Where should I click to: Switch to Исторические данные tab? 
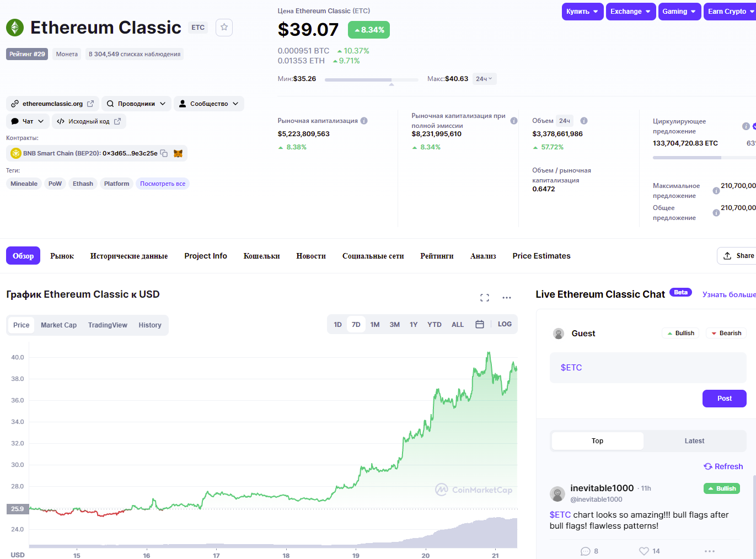click(x=129, y=256)
